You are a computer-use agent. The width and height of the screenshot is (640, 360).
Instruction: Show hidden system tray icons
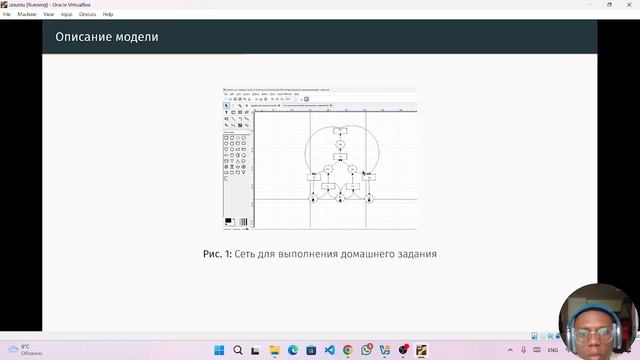point(510,350)
